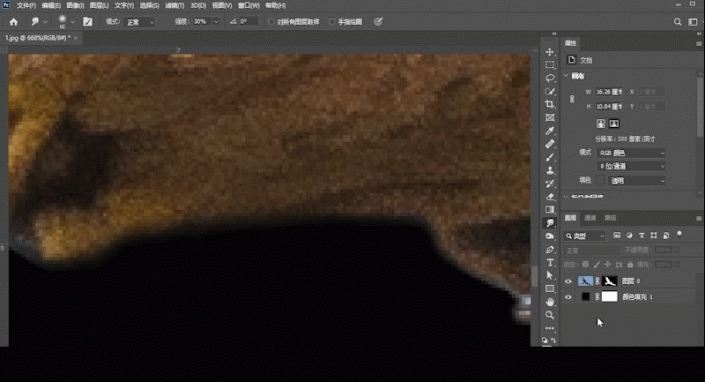This screenshot has width=705, height=382.
Task: Click the landscape orientation button
Action: 614,124
